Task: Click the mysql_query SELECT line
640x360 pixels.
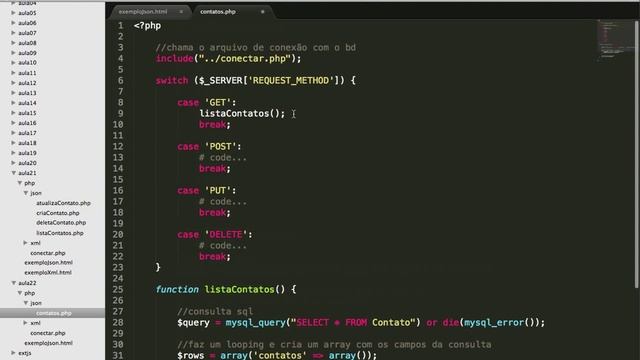Action: 361,322
